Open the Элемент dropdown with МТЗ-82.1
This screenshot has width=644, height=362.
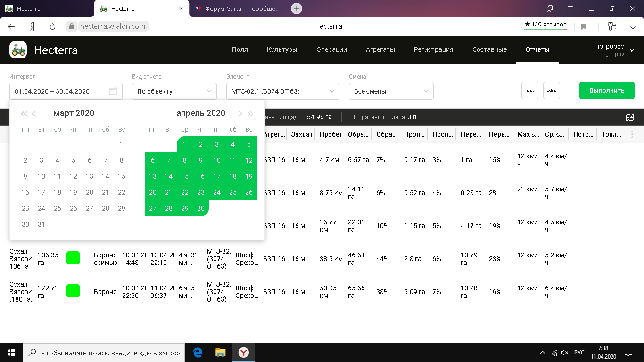[x=282, y=91]
